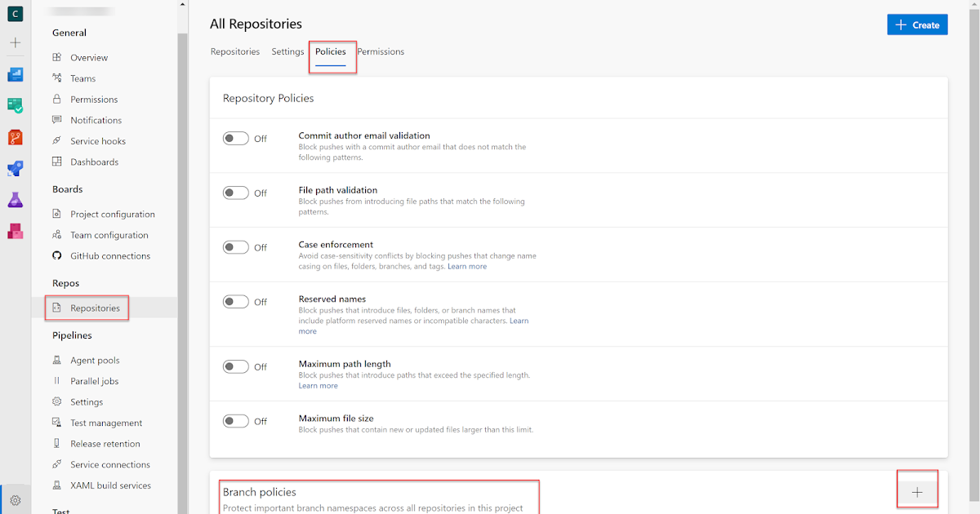Viewport: 980px width, 514px height.
Task: Collapse the General section in the sidebar
Action: tap(69, 33)
